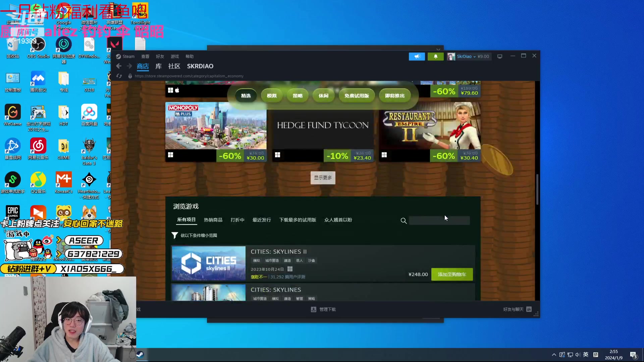This screenshot has width=644, height=362.
Task: Open the Recycle Bin desktop icon
Action: click(13, 48)
